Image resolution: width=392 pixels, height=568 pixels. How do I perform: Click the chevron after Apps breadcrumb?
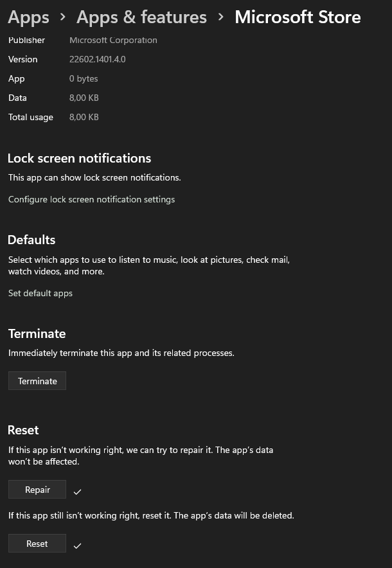pyautogui.click(x=63, y=17)
